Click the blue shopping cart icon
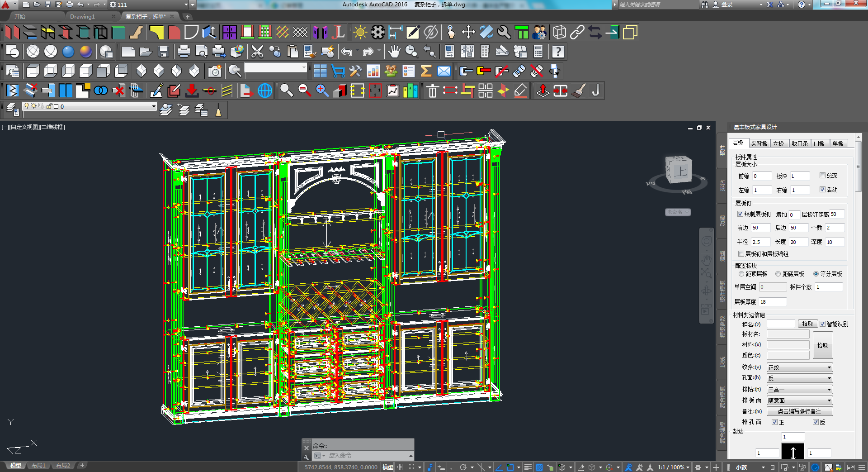Screen dimensions: 868x472 coord(338,71)
